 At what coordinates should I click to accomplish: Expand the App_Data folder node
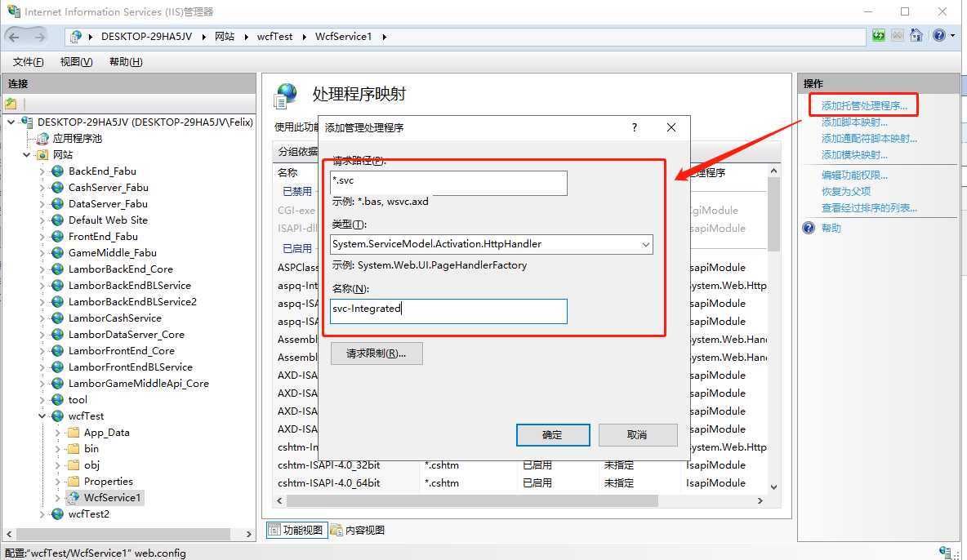click(57, 433)
